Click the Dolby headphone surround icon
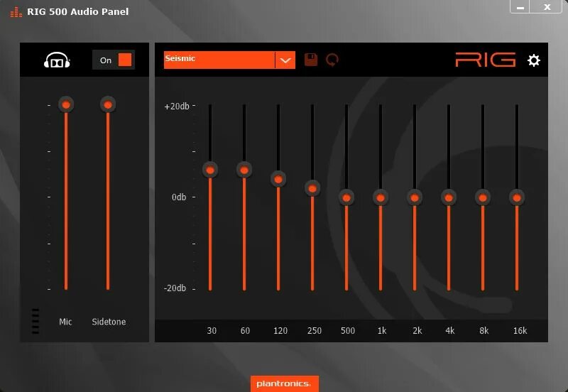Screen dimensions: 568x392 57,60
